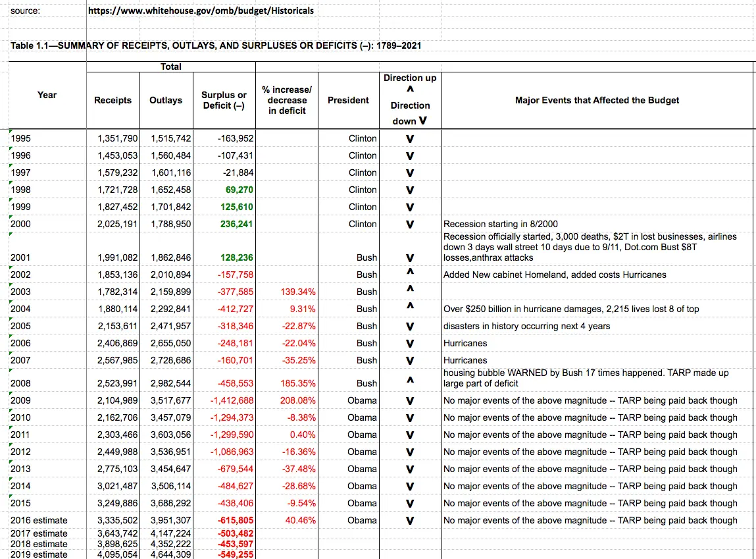Click the down arrow in the 2013 row
The width and height of the screenshot is (756, 559).
pos(409,469)
